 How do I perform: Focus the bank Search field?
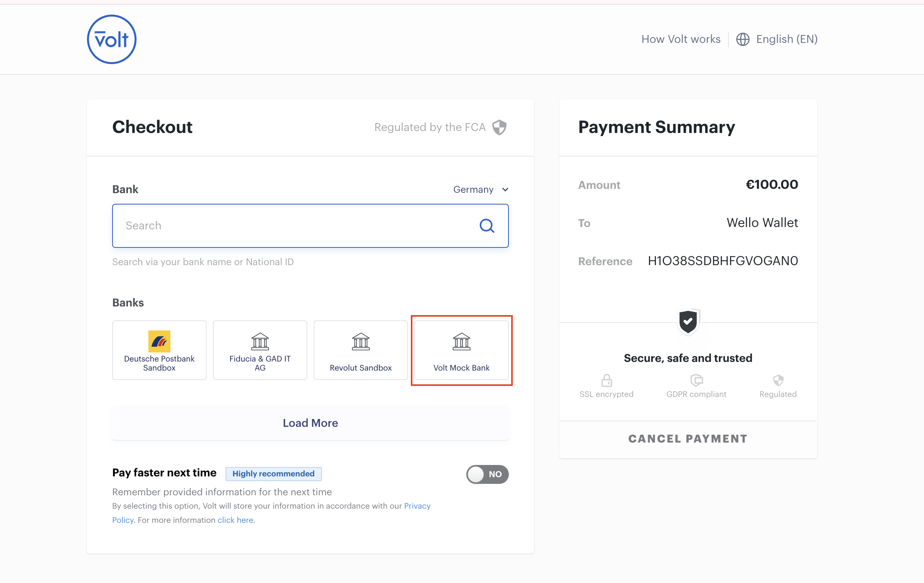(310, 226)
